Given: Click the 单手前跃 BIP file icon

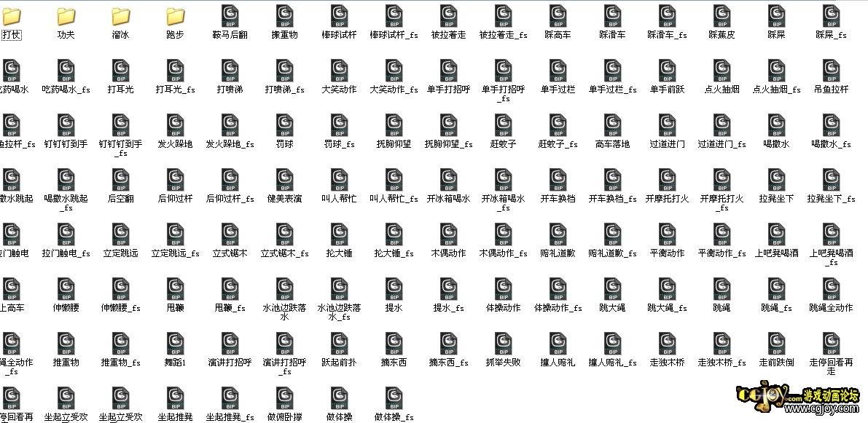Looking at the screenshot, I should [668, 71].
